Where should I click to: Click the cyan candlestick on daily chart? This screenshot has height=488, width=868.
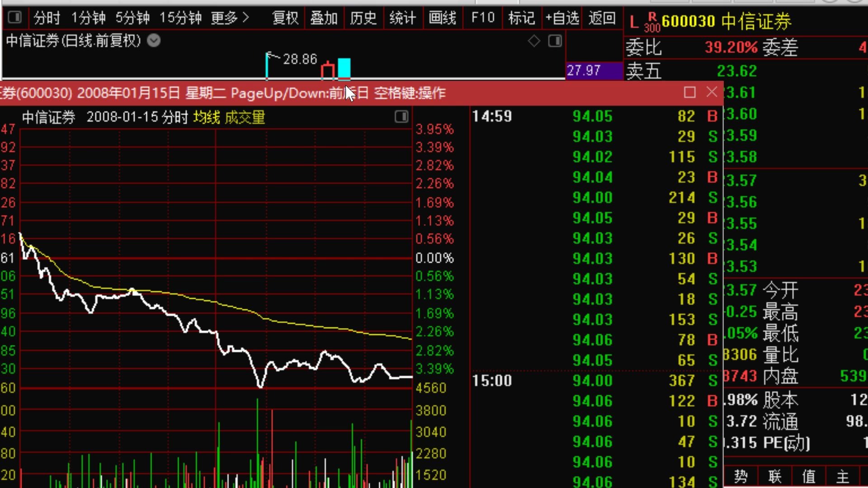click(344, 68)
